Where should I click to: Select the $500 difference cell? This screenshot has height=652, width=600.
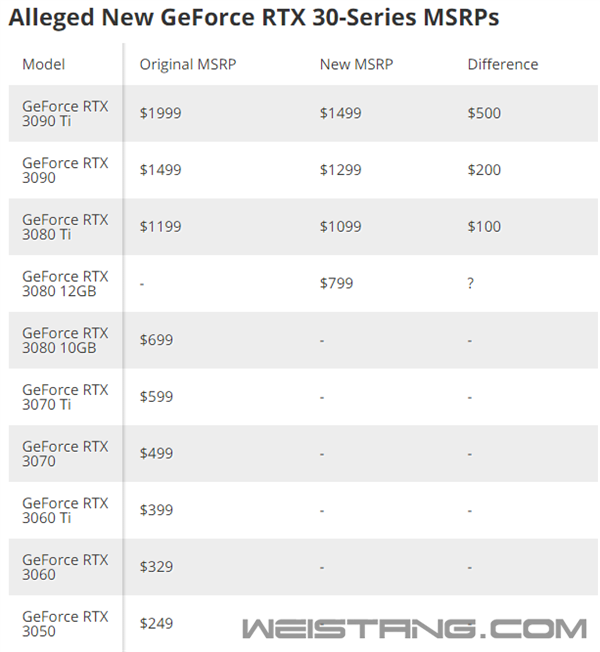click(484, 113)
